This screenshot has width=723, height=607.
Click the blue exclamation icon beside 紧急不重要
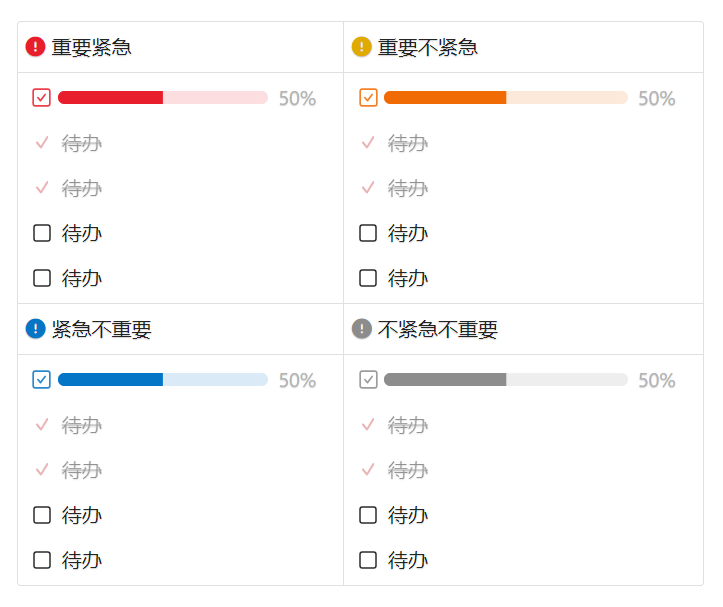pos(36,329)
